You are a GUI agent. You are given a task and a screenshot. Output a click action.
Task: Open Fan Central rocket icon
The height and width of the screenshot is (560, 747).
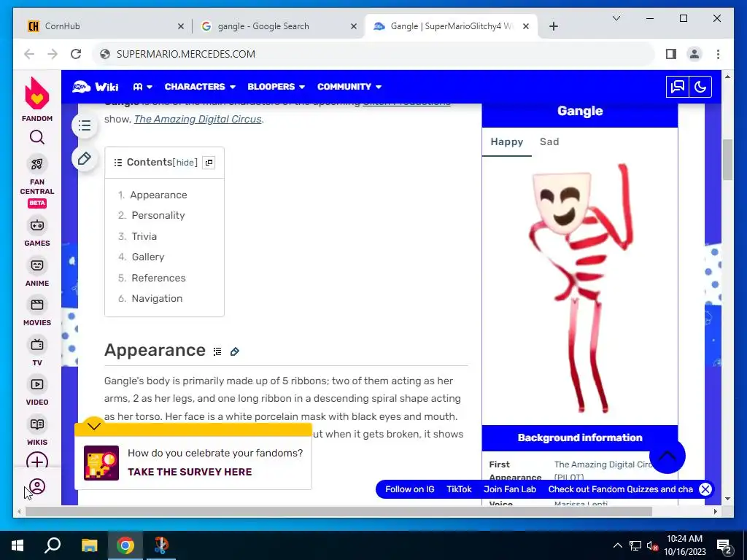[37, 164]
